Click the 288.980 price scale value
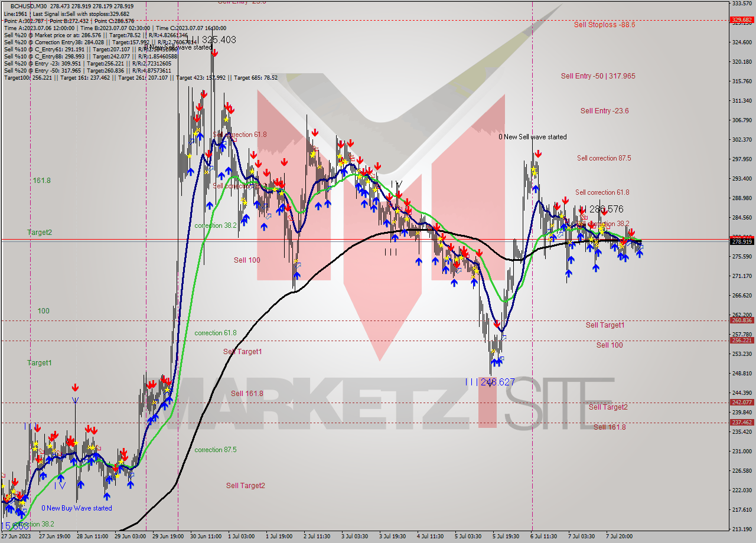 [x=742, y=198]
